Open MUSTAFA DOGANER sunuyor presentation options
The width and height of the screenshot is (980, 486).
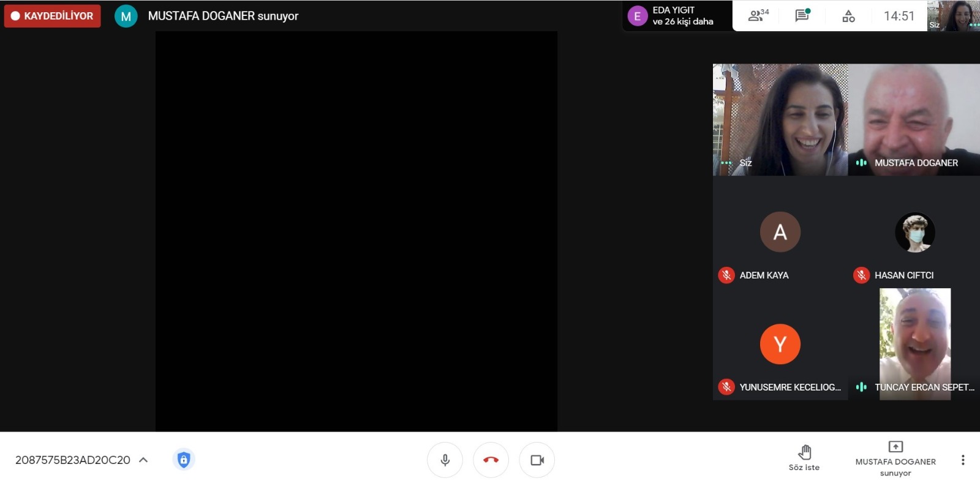coord(895,459)
